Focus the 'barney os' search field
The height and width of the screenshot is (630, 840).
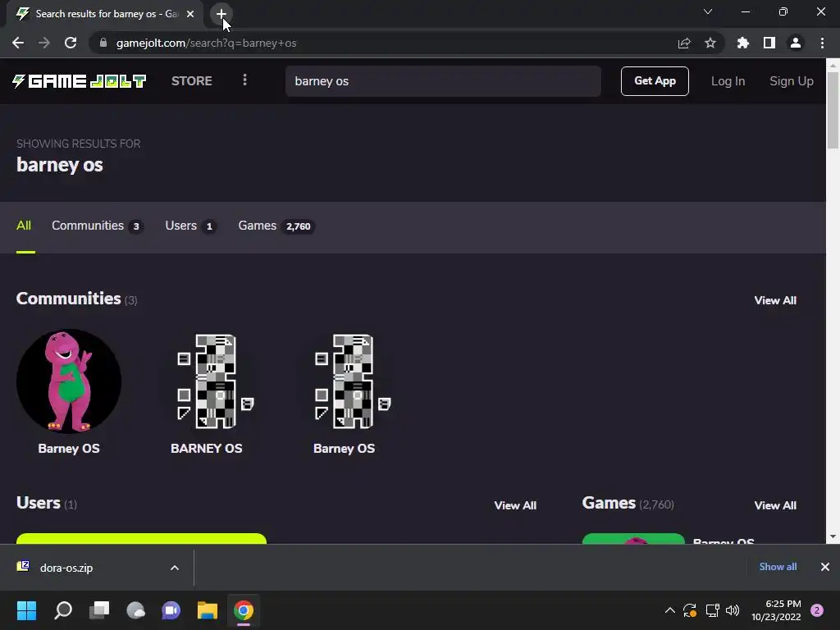pyautogui.click(x=443, y=81)
